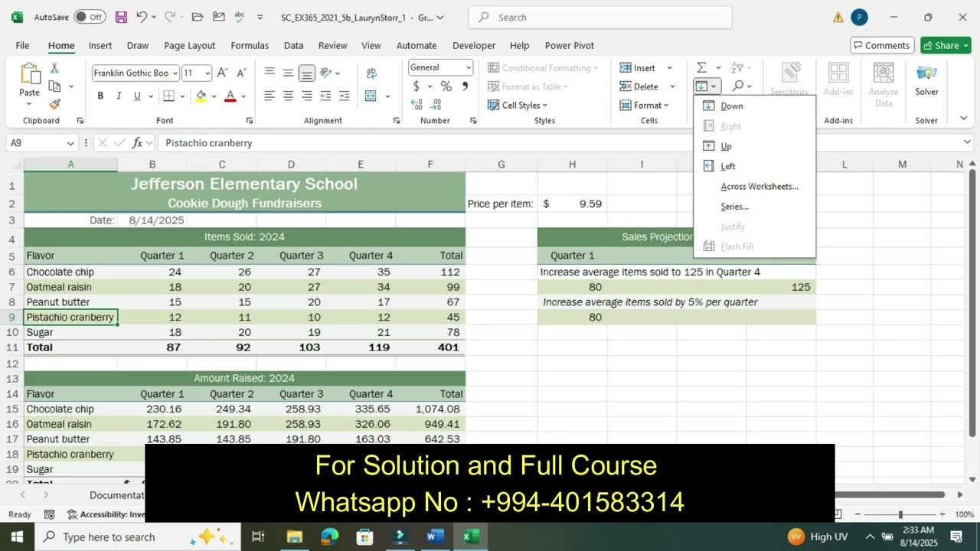980x551 pixels.
Task: Open the fill color dropdown arrow
Action: pos(213,96)
